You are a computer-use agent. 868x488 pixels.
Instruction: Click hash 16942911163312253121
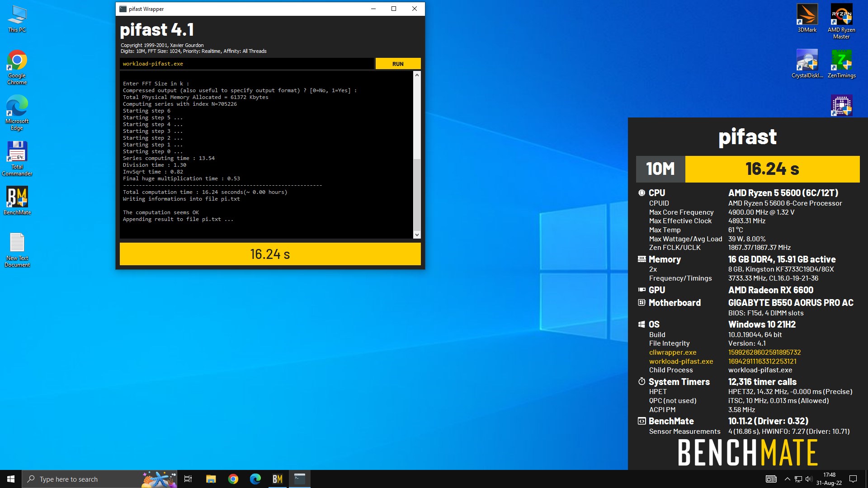coord(762,361)
